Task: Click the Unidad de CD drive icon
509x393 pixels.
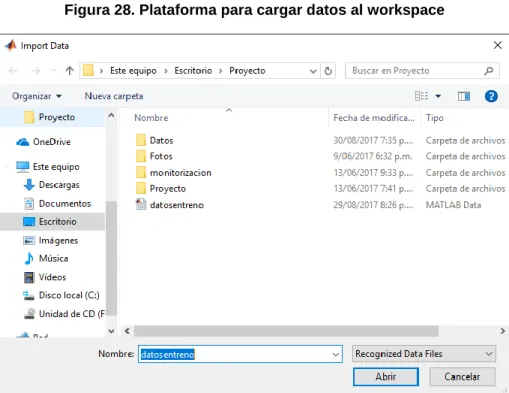Action: click(29, 314)
